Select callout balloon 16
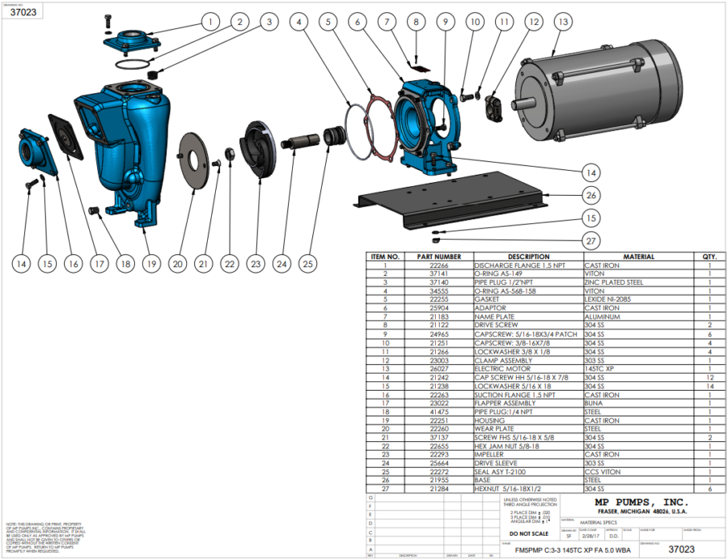Viewport: 728px width, 560px height. click(74, 264)
